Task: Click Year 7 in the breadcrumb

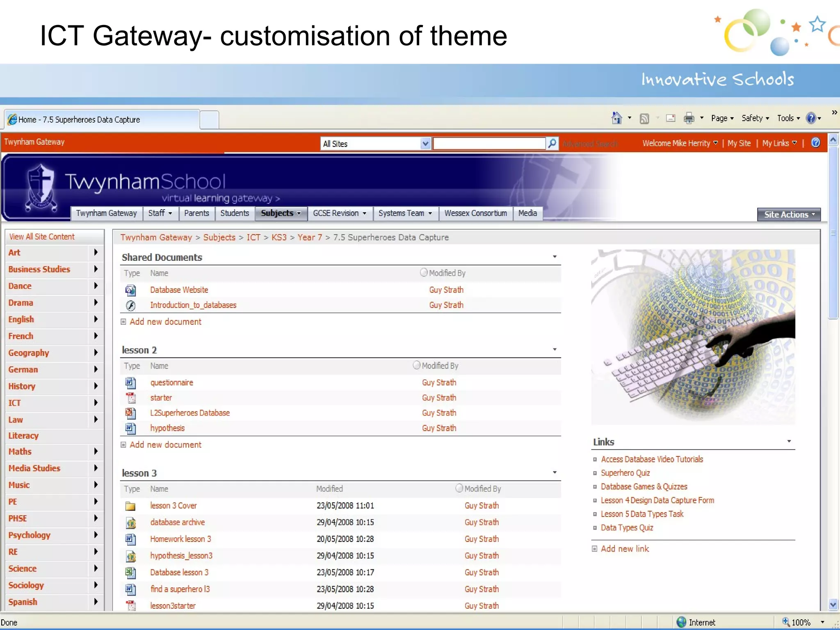Action: pyautogui.click(x=310, y=237)
